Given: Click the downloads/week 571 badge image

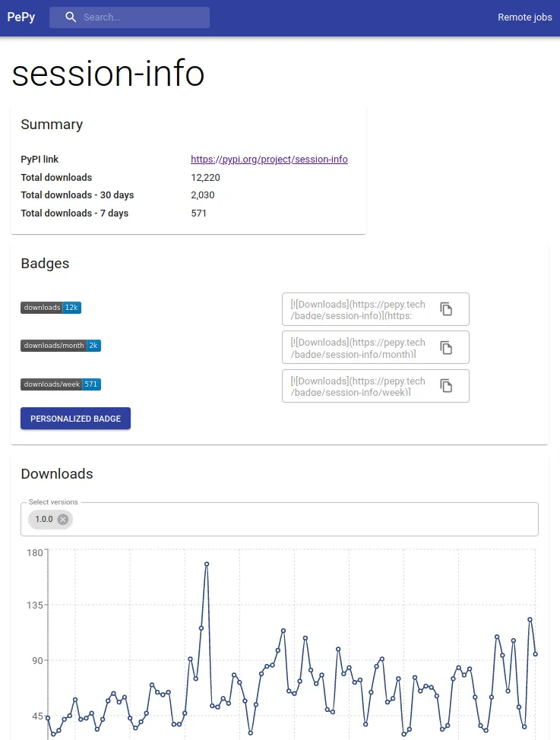Looking at the screenshot, I should tap(60, 384).
